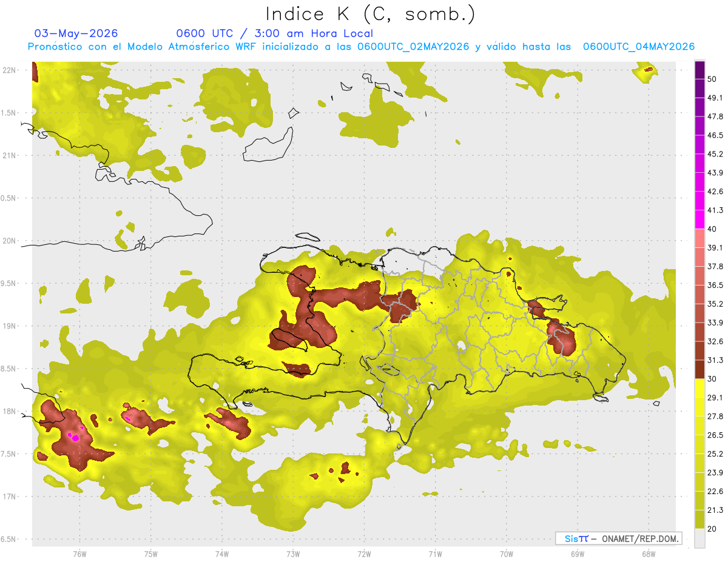Pick the olive 20 legend color band
The width and height of the screenshot is (728, 562).
(699, 519)
